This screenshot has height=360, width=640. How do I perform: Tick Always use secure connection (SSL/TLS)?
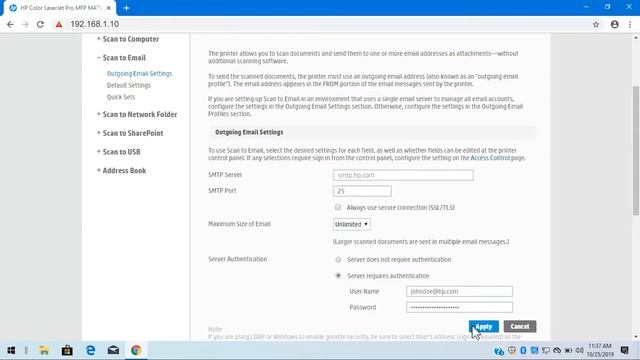tap(338, 207)
